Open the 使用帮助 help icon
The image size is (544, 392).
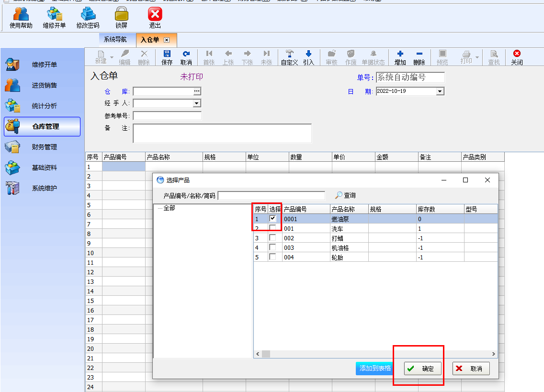point(21,17)
